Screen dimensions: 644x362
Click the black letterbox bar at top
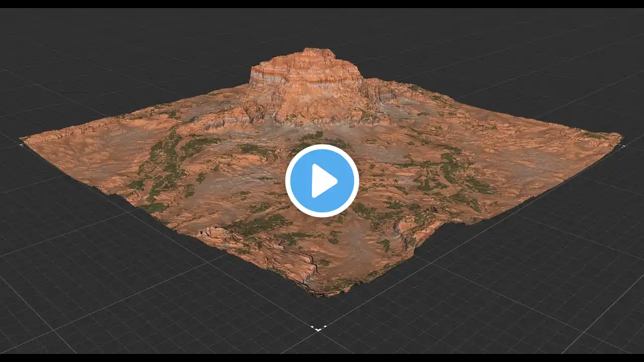(322, 4)
